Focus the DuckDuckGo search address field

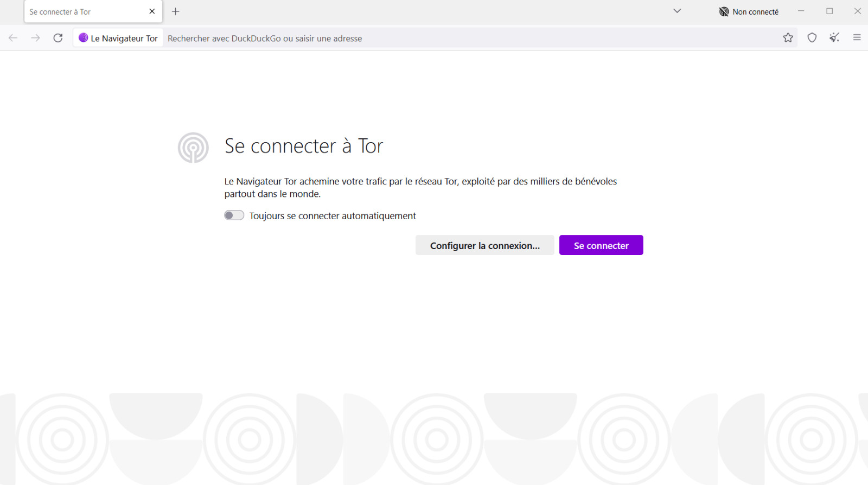coord(471,39)
